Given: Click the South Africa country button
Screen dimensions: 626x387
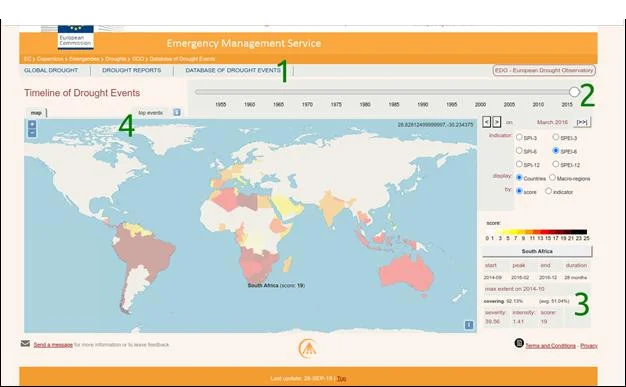Looking at the screenshot, I should 537,251.
